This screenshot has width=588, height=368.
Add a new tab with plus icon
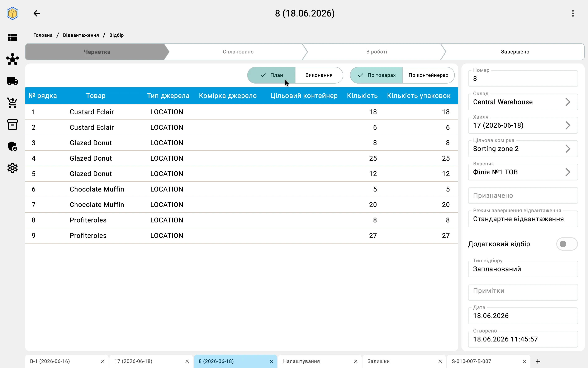pyautogui.click(x=538, y=361)
